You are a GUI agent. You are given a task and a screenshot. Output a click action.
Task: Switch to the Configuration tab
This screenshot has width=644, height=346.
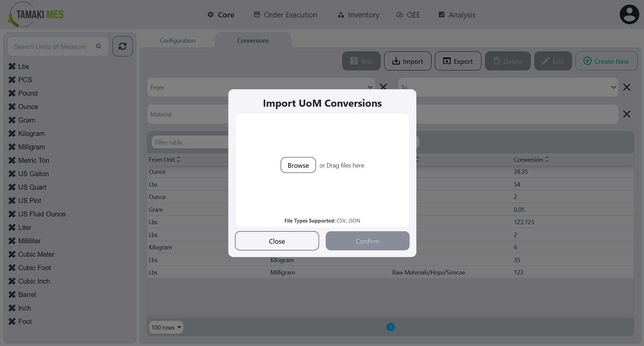177,40
